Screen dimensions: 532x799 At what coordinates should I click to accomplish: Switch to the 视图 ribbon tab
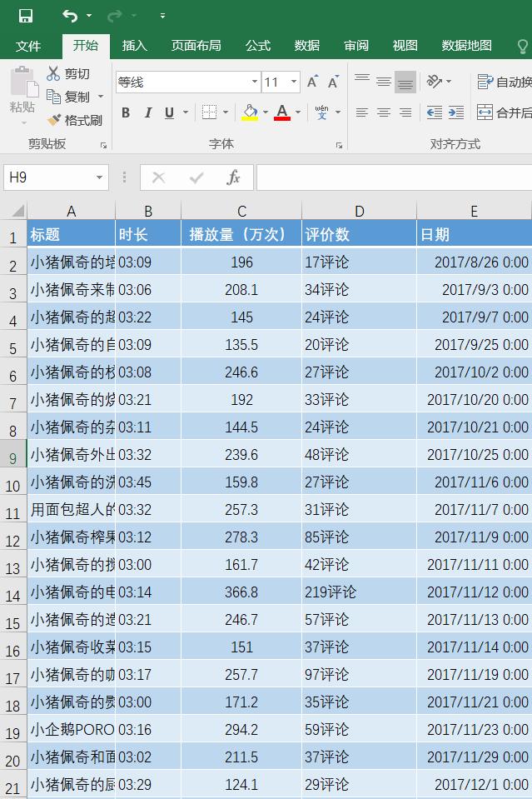pyautogui.click(x=405, y=46)
